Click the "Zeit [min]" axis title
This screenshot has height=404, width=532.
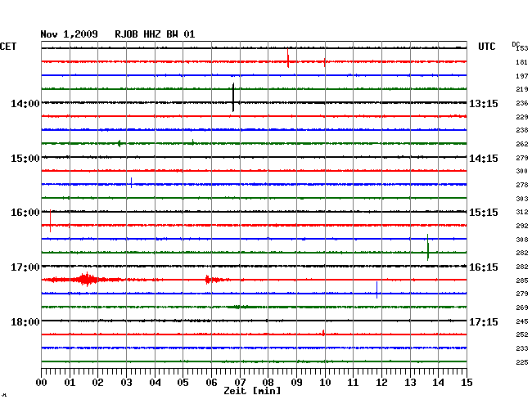(252, 391)
